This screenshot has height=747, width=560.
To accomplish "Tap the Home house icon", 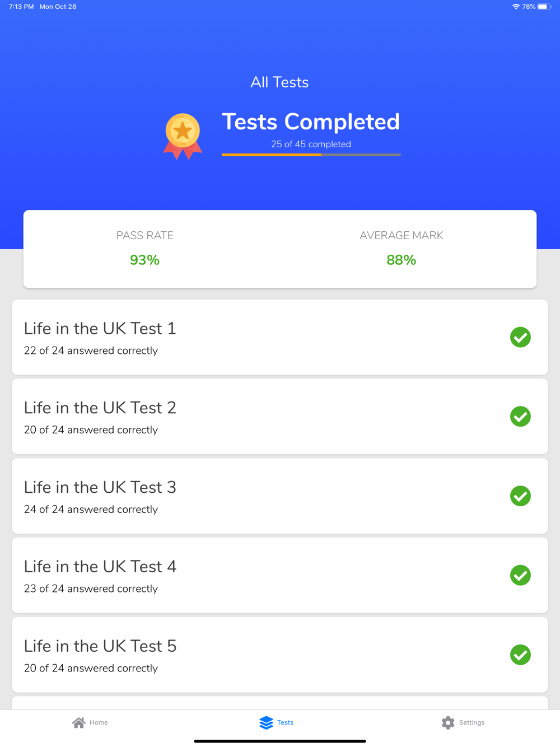I will tap(79, 722).
